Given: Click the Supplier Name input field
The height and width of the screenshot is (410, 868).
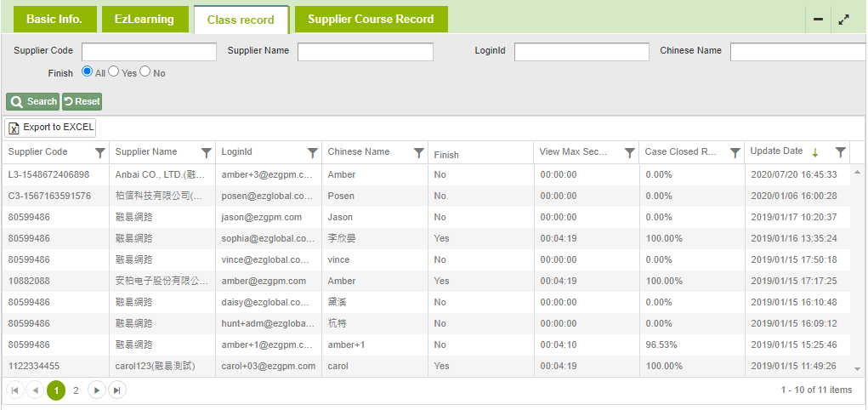Looking at the screenshot, I should pyautogui.click(x=365, y=52).
